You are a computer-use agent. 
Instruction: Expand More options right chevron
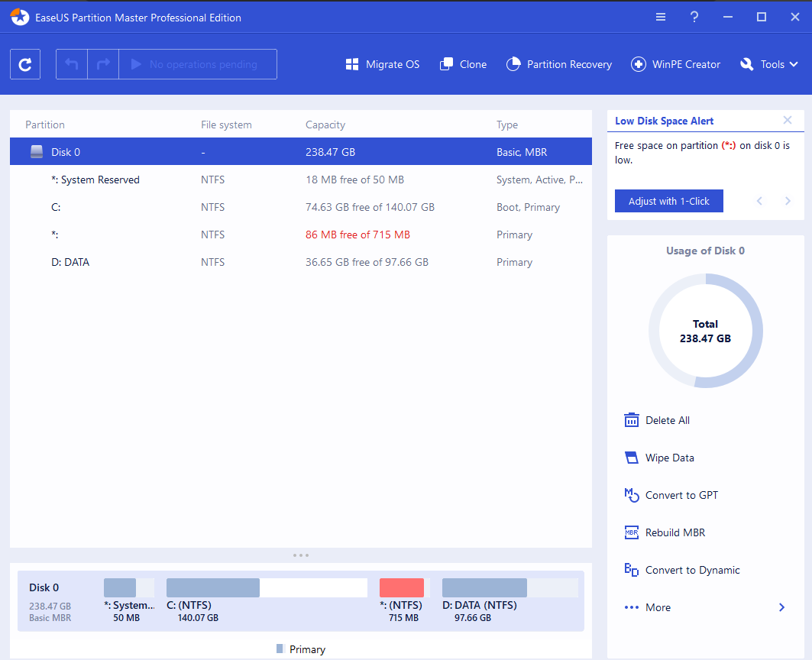[782, 607]
